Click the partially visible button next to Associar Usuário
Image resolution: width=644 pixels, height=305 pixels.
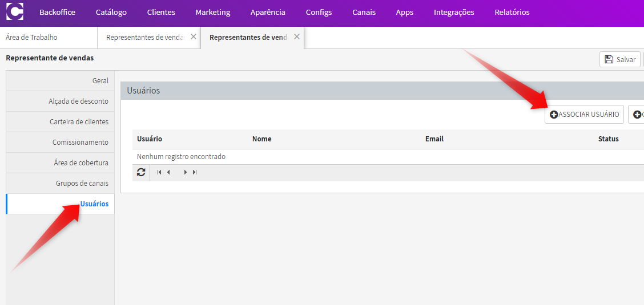tap(636, 115)
